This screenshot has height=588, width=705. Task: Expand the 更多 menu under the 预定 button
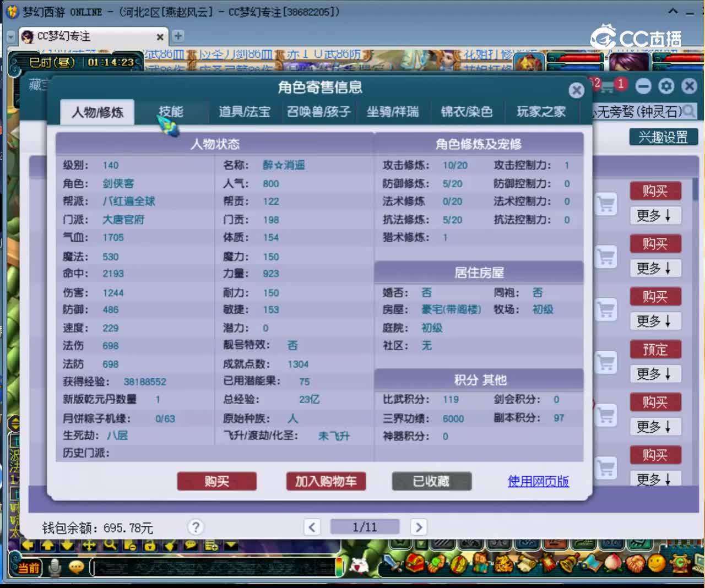[655, 374]
